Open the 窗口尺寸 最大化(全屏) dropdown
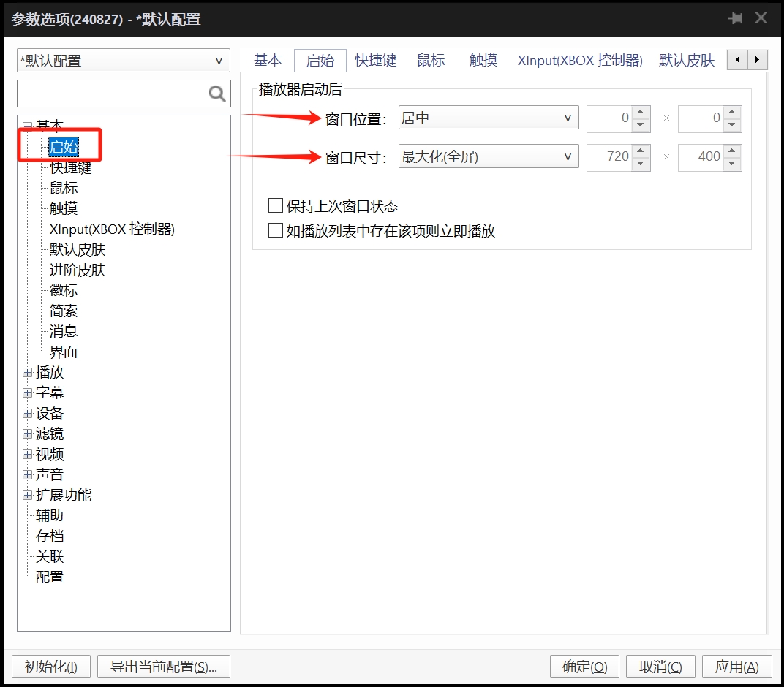This screenshot has height=687, width=784. 489,156
